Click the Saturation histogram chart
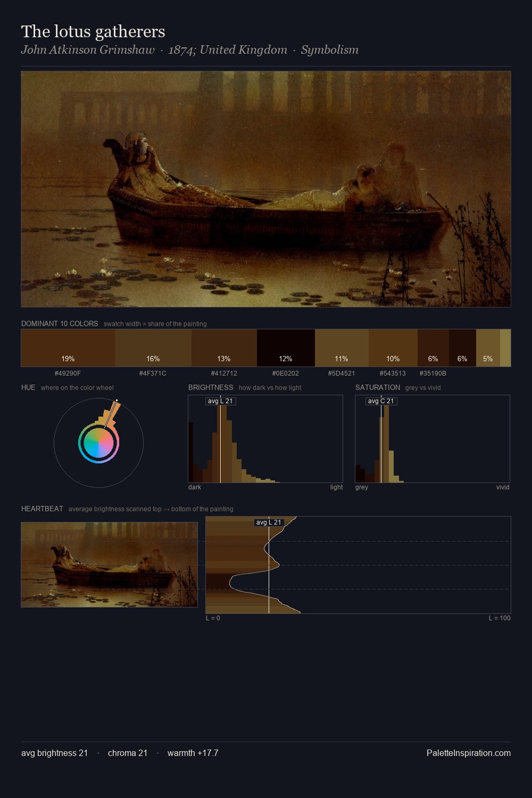Image resolution: width=532 pixels, height=798 pixels. click(x=433, y=439)
